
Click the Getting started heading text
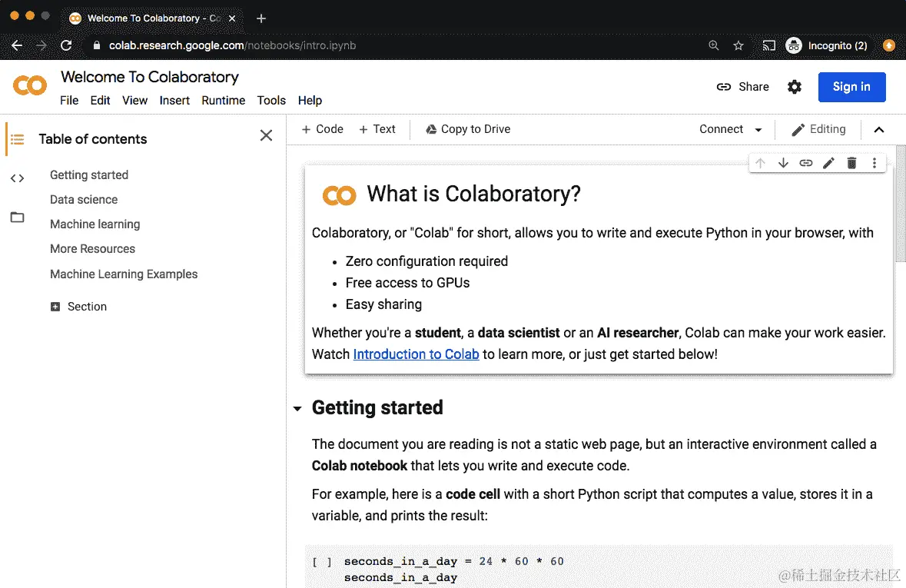click(377, 407)
